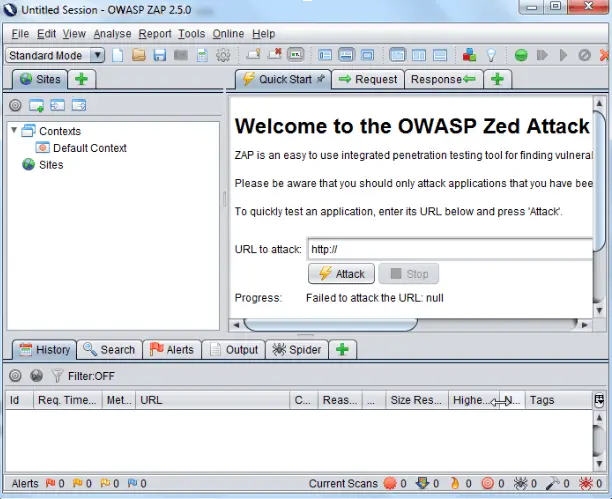Toggle request above response panel view
The width and height of the screenshot is (612, 499).
440,55
